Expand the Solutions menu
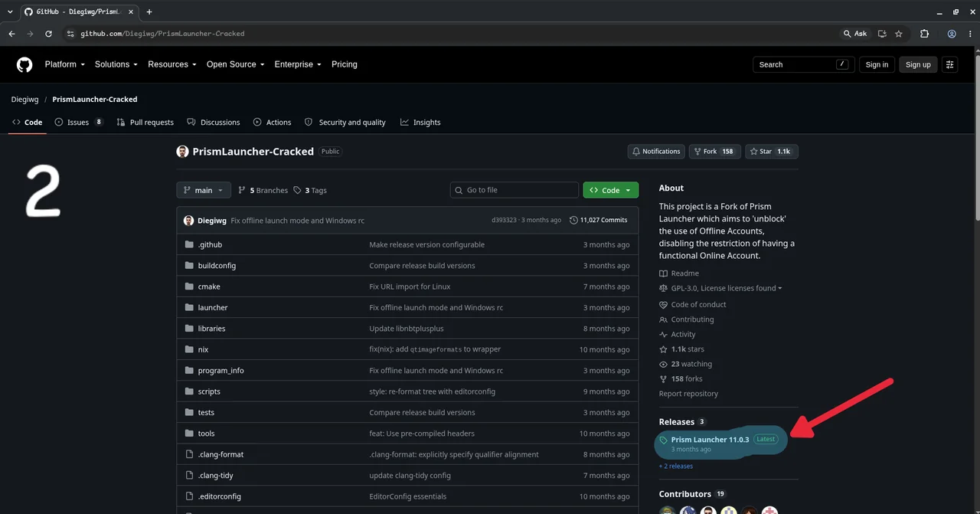The height and width of the screenshot is (514, 980). [116, 64]
